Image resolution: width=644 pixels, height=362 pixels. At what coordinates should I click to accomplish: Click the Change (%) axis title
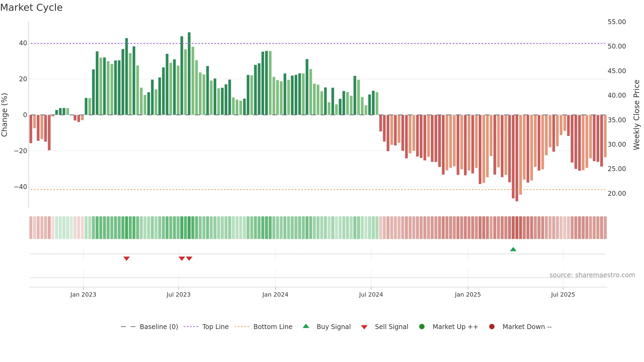point(4,115)
